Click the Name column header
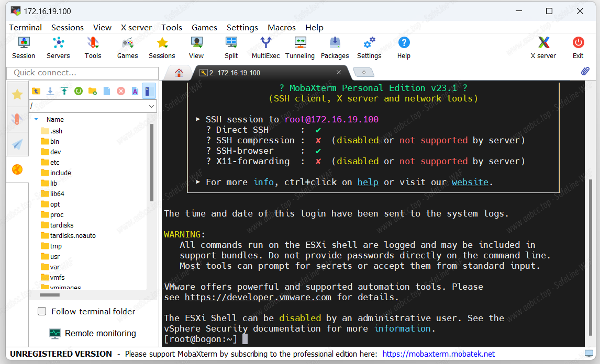This screenshot has width=600, height=364. 55,119
